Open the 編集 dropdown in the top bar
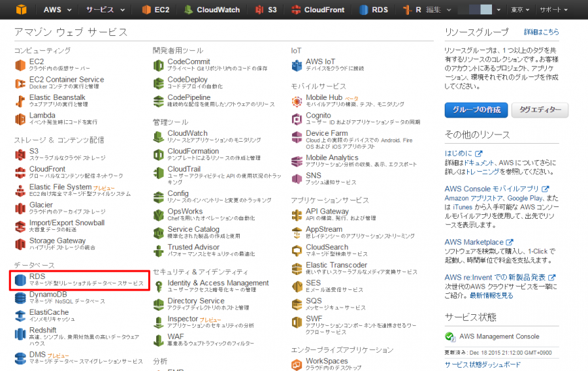The image size is (588, 371). coord(438,10)
